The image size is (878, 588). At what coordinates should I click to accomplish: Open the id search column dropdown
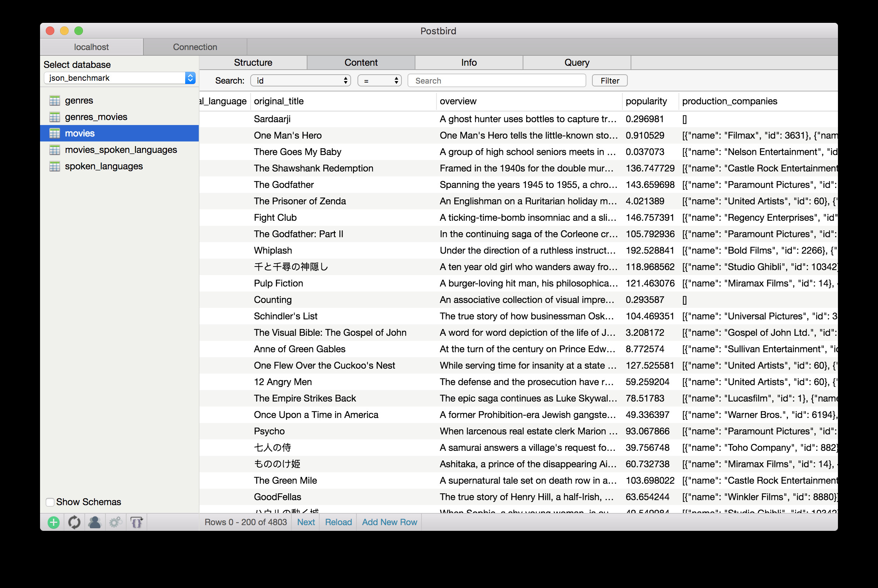point(301,81)
